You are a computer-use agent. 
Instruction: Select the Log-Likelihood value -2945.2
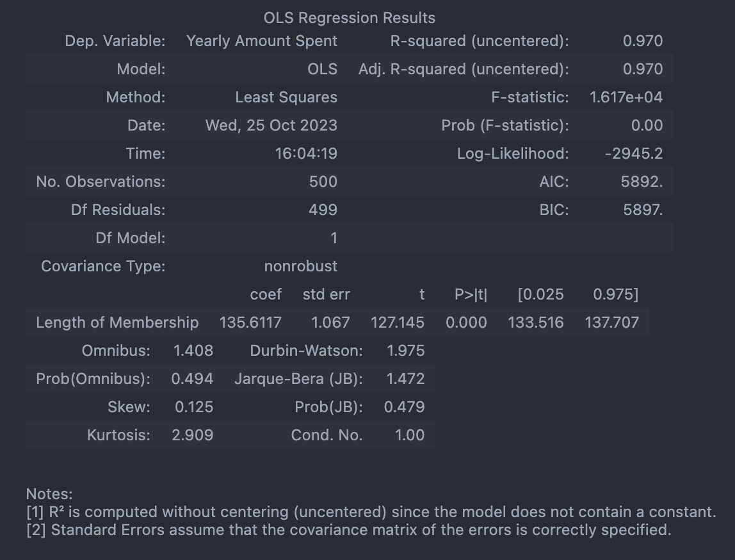[x=634, y=154]
